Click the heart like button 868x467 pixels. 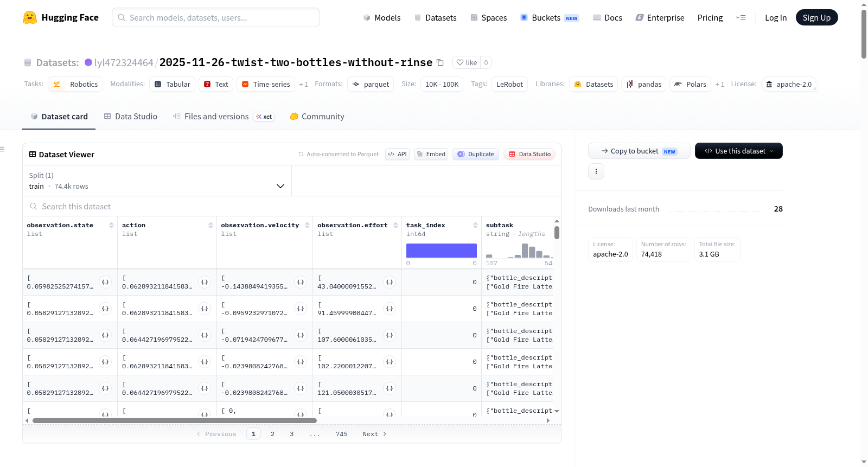click(467, 62)
